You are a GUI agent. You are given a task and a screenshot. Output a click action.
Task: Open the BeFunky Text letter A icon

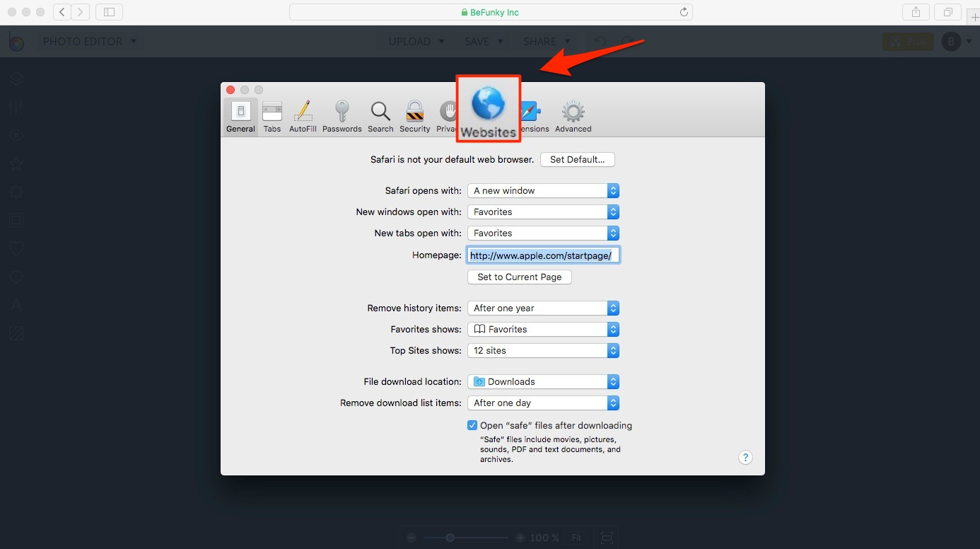tap(16, 305)
